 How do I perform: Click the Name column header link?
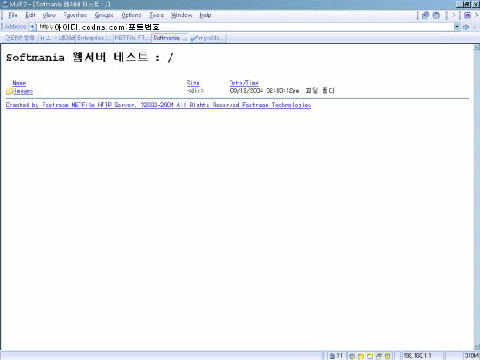(19, 83)
